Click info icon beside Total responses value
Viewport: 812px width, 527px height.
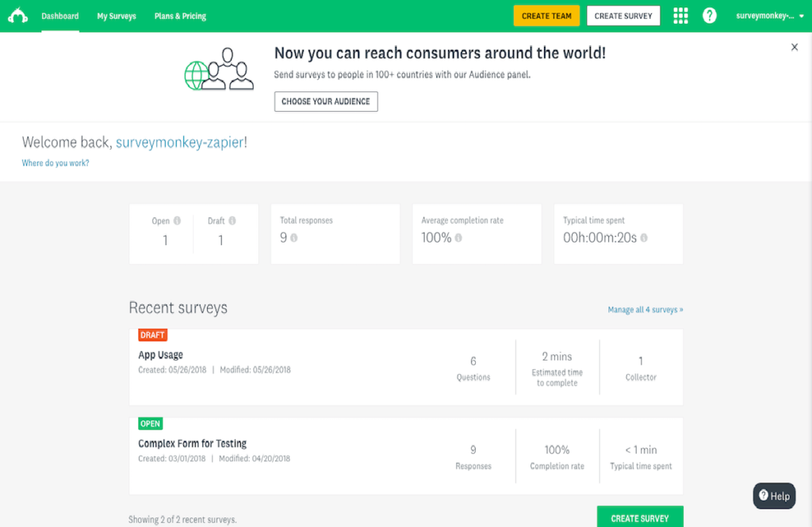[293, 238]
